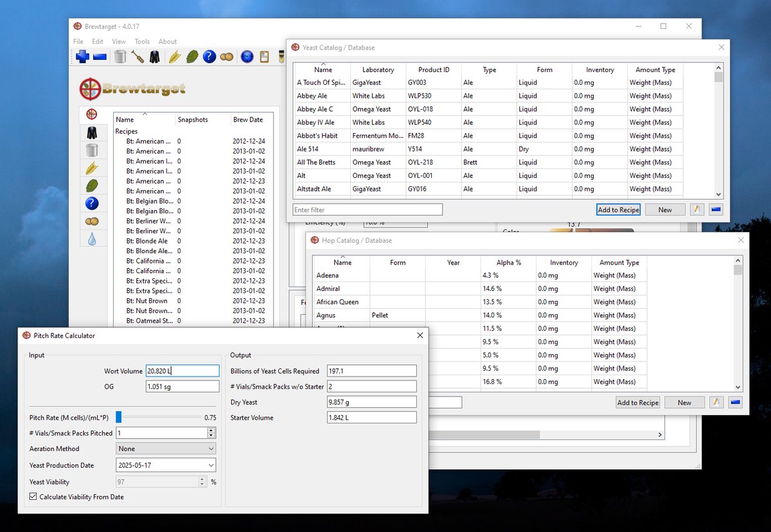Screen dimensions: 771x532
Task: Select the All The Bretts yeast row
Action: point(488,163)
